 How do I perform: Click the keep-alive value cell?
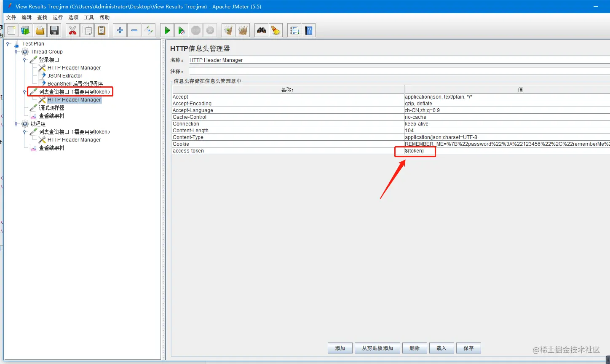click(x=507, y=124)
